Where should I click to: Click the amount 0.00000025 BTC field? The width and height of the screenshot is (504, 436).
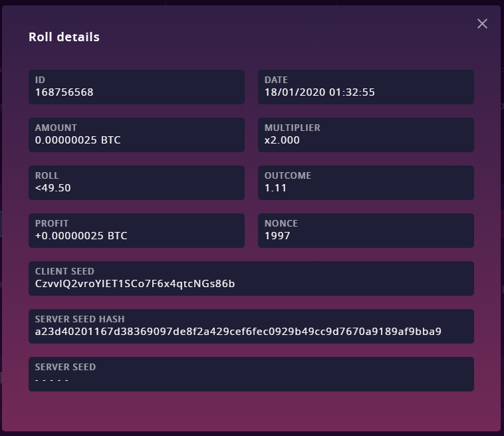136,135
